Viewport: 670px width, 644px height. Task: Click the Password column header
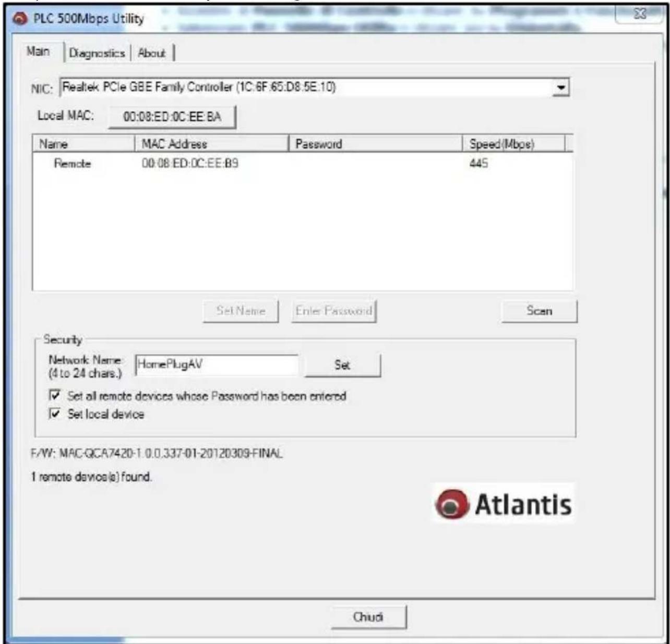[x=376, y=144]
